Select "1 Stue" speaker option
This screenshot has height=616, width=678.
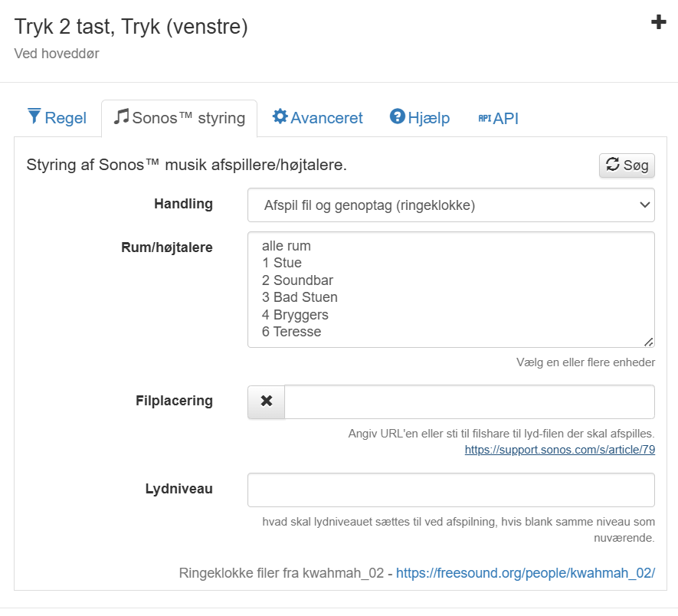(x=282, y=263)
